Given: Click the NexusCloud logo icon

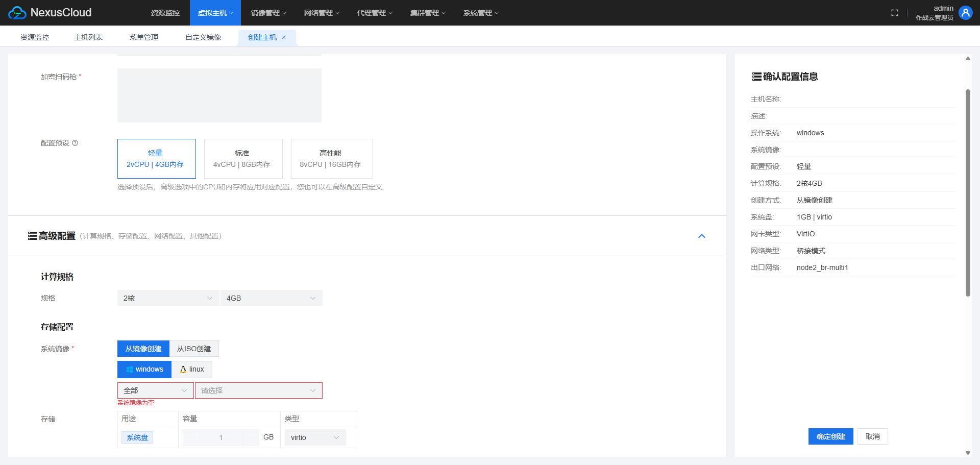Looking at the screenshot, I should click(x=17, y=13).
